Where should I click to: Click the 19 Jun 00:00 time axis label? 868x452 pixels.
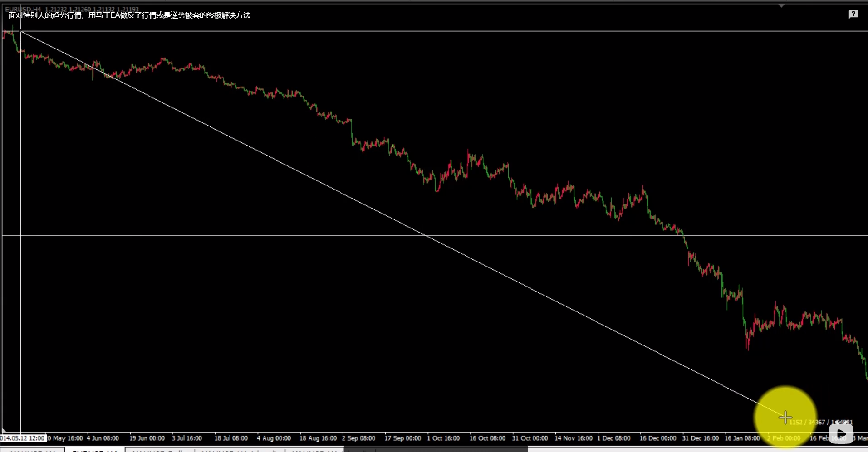(x=147, y=438)
